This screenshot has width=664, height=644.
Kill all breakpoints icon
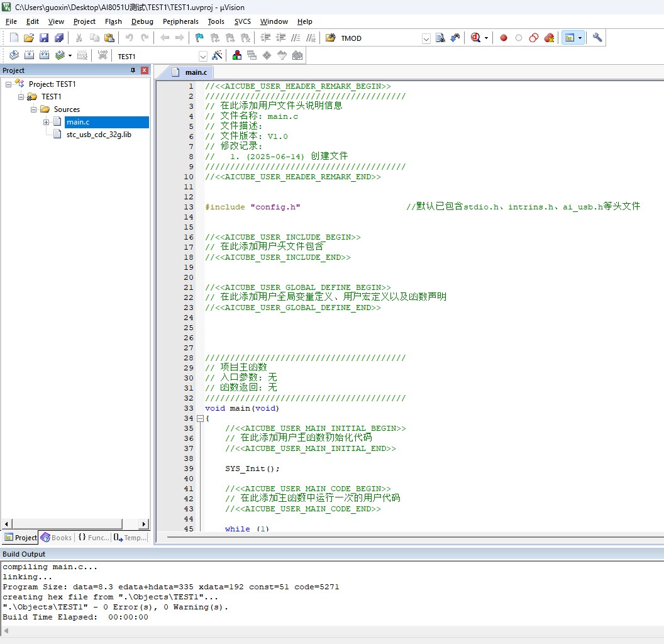pos(549,38)
